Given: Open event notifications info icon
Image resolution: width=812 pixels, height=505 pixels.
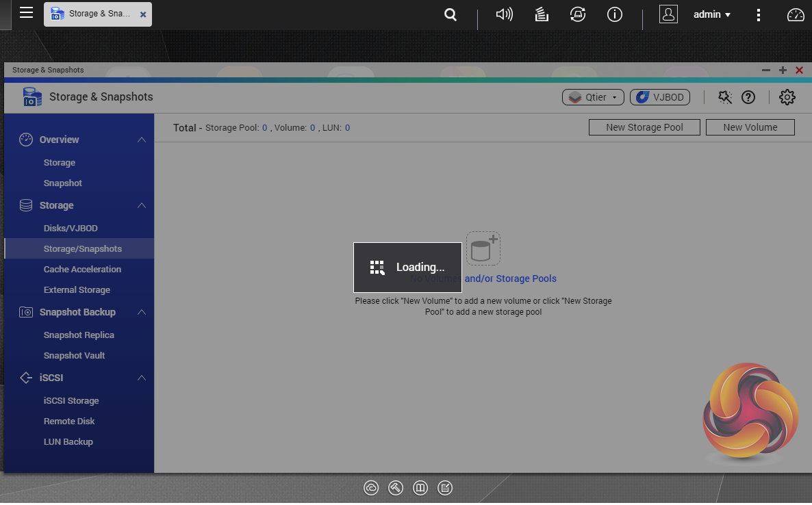Looking at the screenshot, I should (615, 14).
